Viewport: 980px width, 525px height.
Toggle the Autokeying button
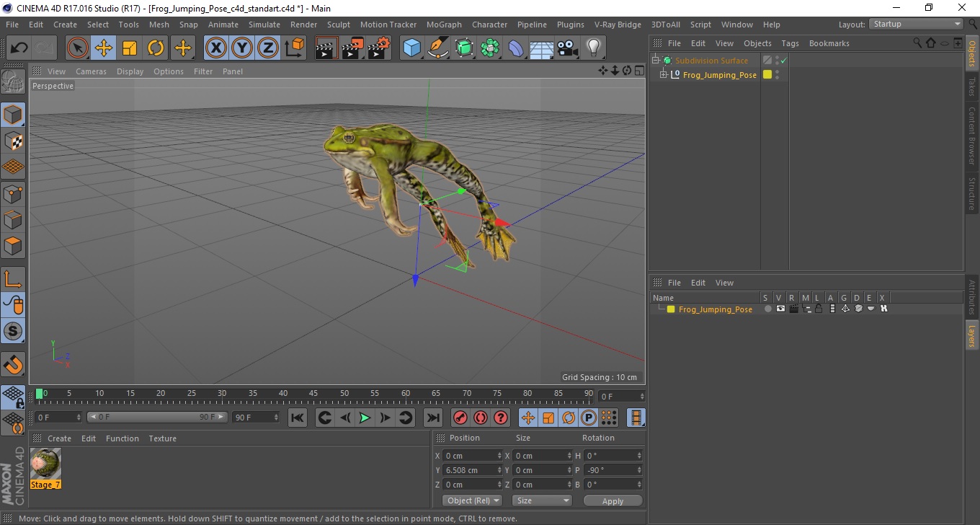[x=481, y=418]
